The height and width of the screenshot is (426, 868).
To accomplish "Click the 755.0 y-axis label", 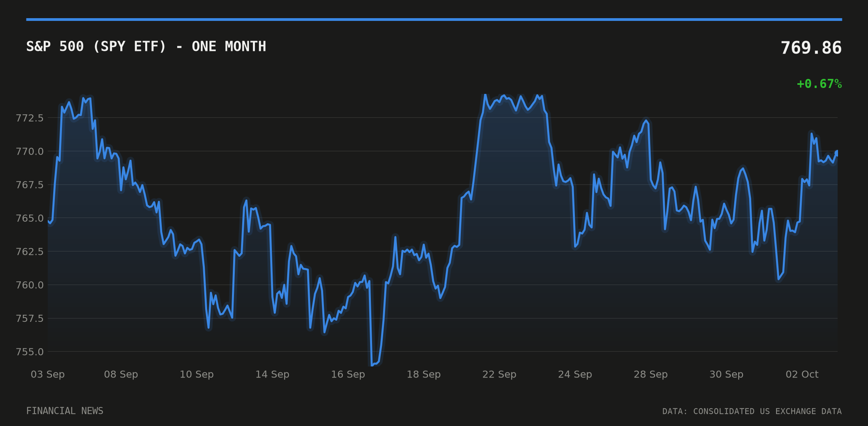I will tap(30, 352).
